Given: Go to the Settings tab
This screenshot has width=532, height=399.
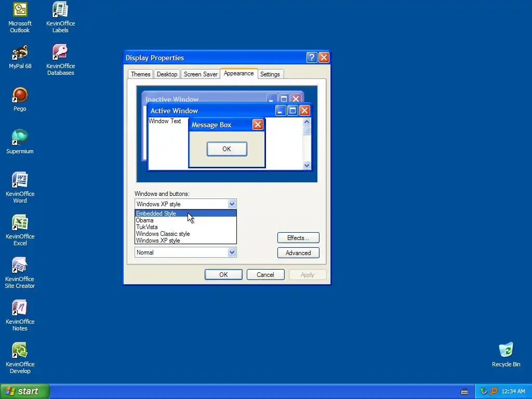Looking at the screenshot, I should [270, 74].
